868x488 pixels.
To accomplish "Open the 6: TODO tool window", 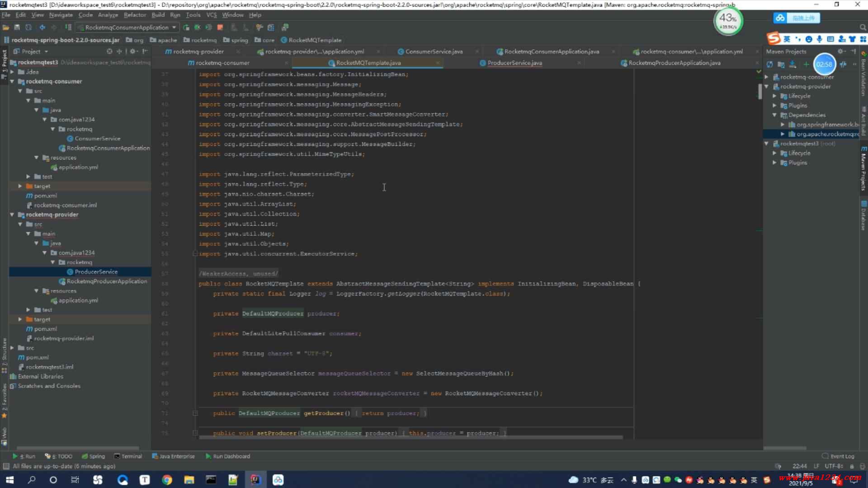I will [59, 456].
